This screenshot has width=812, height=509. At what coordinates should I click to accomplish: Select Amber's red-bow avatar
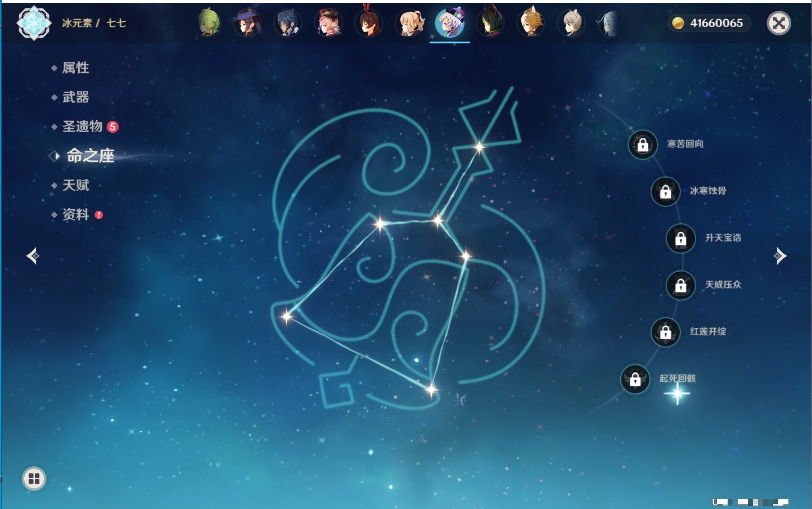click(x=369, y=22)
